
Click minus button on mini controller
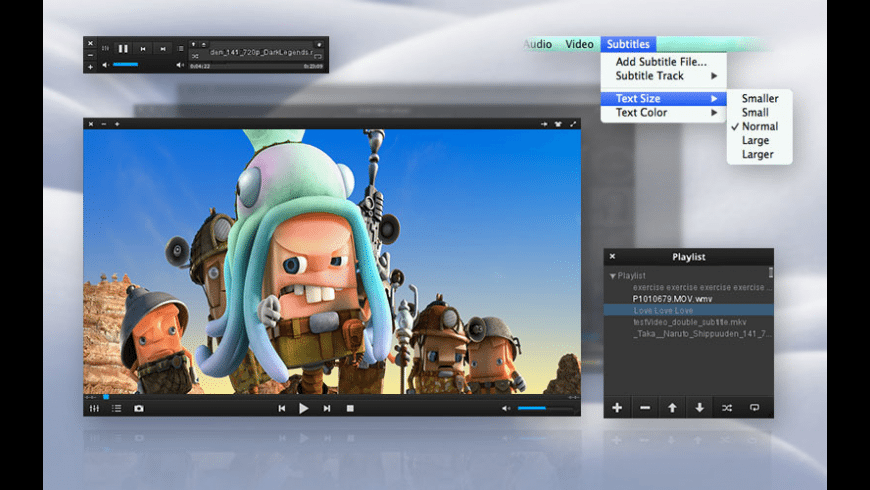90,55
